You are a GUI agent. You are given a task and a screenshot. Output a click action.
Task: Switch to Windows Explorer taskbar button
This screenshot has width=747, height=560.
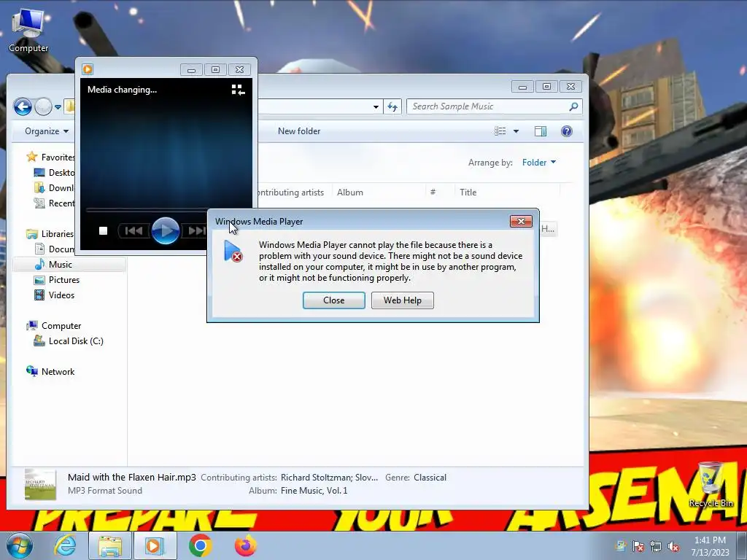tap(110, 545)
